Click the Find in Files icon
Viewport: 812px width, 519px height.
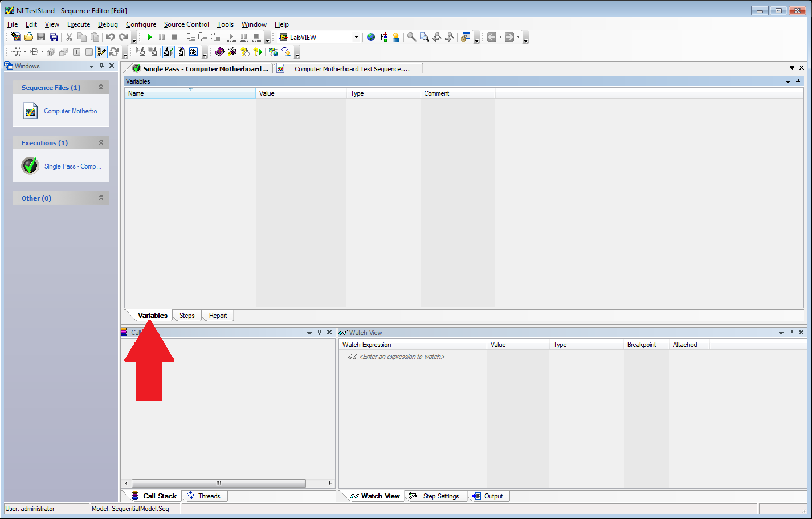coord(425,37)
